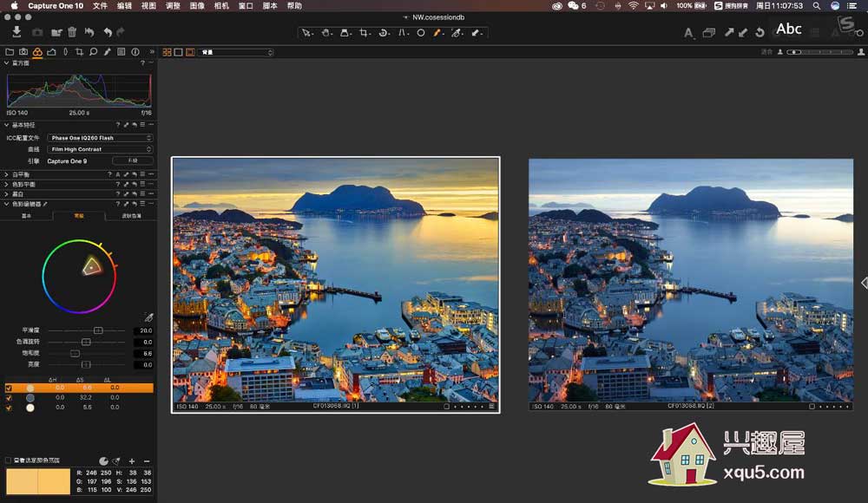868x503 pixels.
Task: Switch to the Skin Tone color editor tab
Action: 131,216
